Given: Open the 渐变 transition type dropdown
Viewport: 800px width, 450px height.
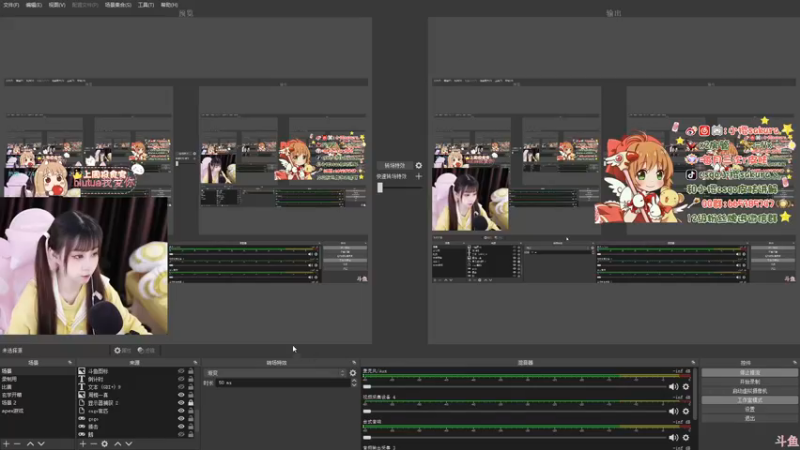Looking at the screenshot, I should [276, 373].
